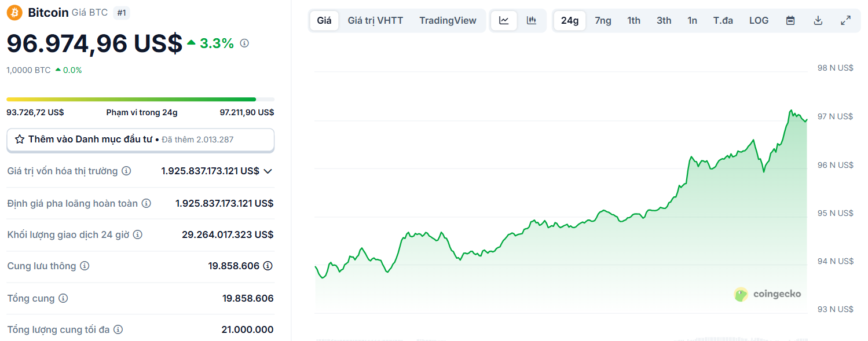Click the Bitcoin logo icon
This screenshot has width=868, height=341.
[x=14, y=12]
